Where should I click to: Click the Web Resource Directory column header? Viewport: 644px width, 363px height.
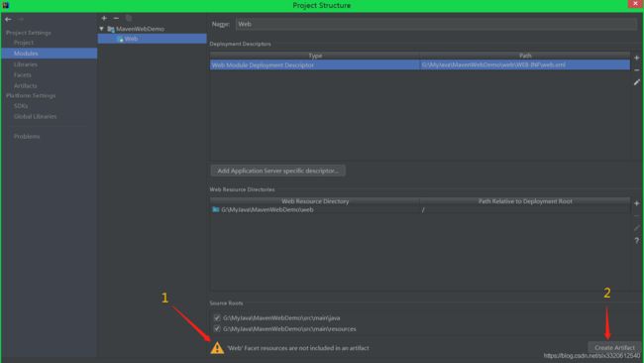pyautogui.click(x=315, y=201)
